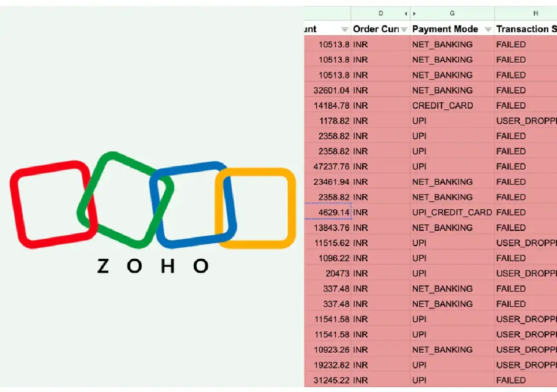Click INR currency in the 1096.22 row
The width and height of the screenshot is (557, 392).
tap(380, 258)
